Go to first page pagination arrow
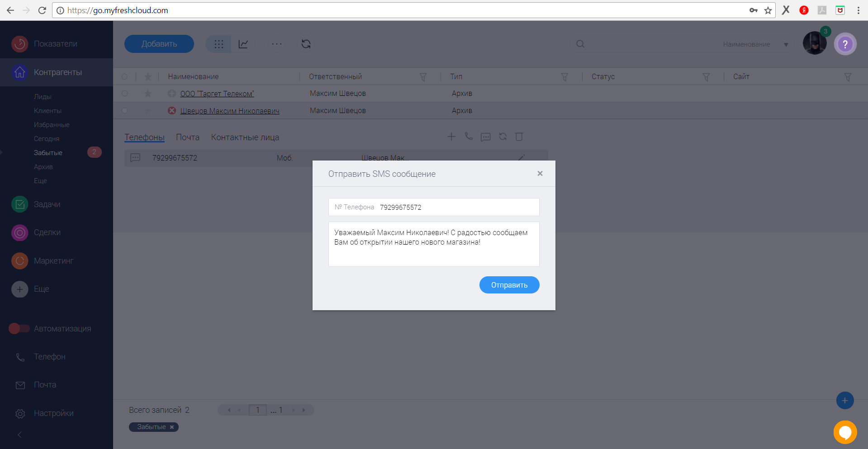This screenshot has width=868, height=449. (x=229, y=410)
